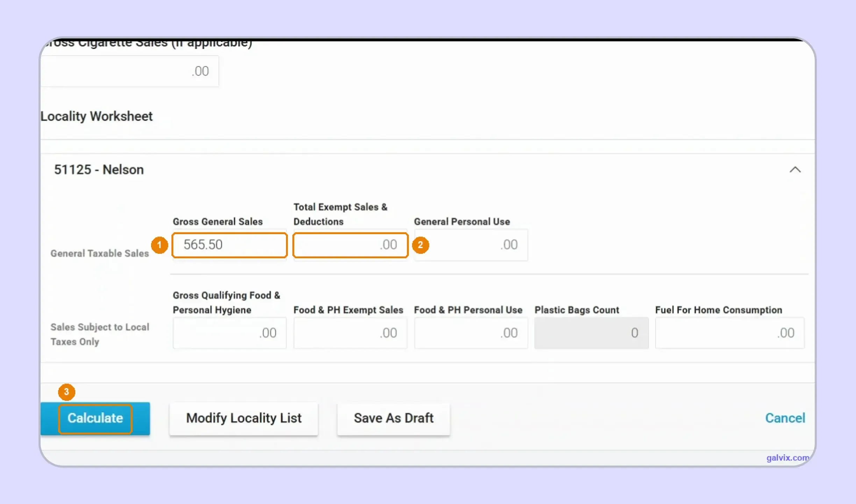
Task: Select the Food & PH Exempt Sales field
Action: coord(350,333)
